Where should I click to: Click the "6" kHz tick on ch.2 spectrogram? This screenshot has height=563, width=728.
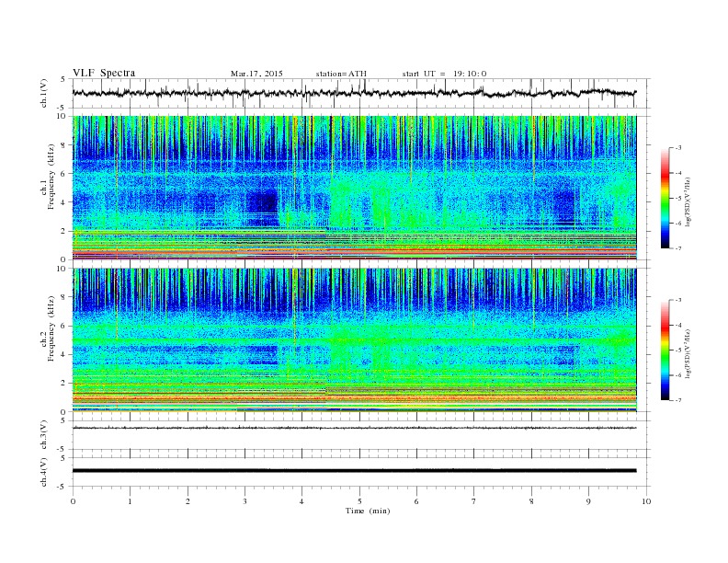64,326
